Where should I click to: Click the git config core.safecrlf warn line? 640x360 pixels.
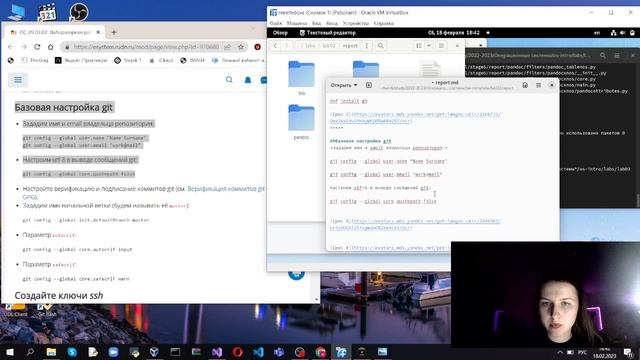click(x=76, y=279)
